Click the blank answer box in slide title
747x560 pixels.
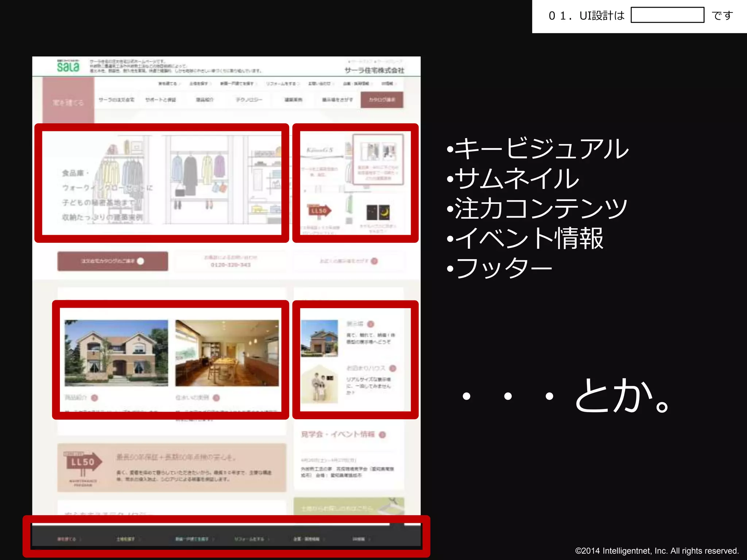click(667, 15)
